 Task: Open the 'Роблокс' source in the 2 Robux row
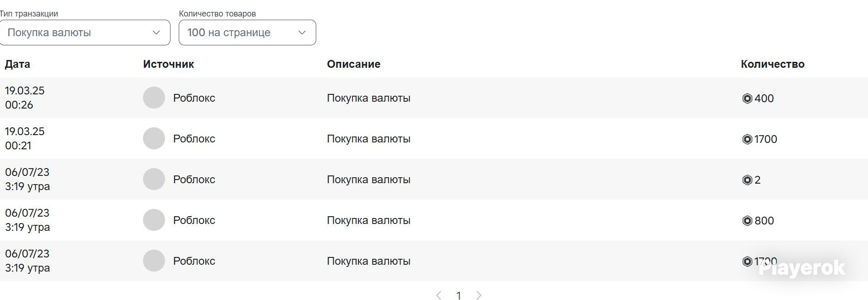coord(194,180)
